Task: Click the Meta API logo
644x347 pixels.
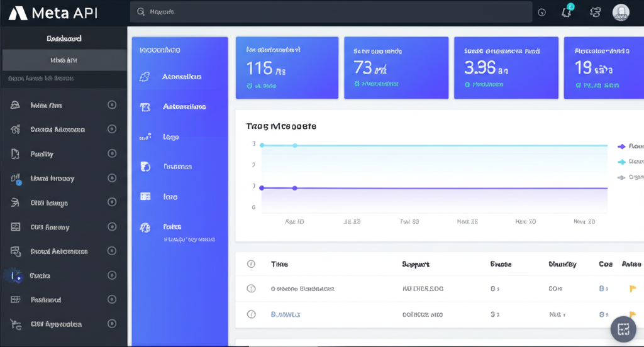Action: click(53, 13)
